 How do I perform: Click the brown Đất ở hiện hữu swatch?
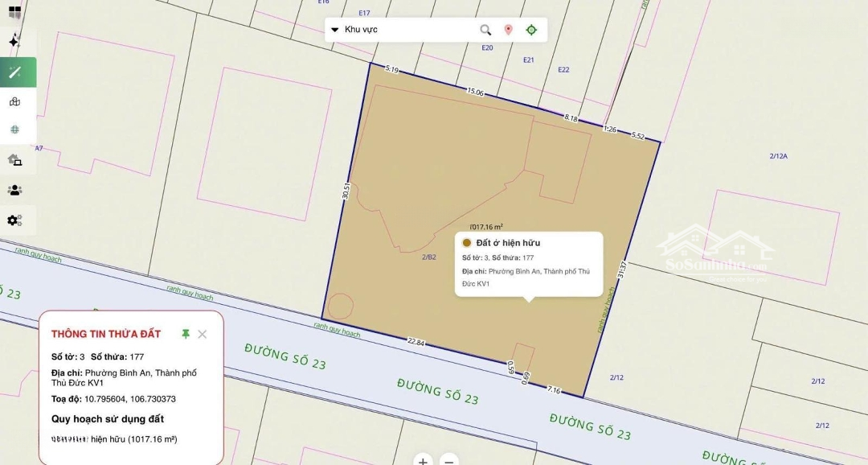pyautogui.click(x=467, y=243)
